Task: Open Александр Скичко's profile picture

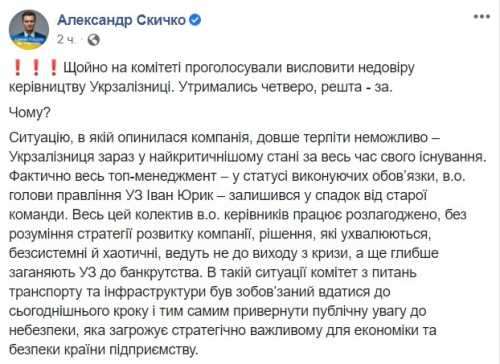Action: coord(29,30)
